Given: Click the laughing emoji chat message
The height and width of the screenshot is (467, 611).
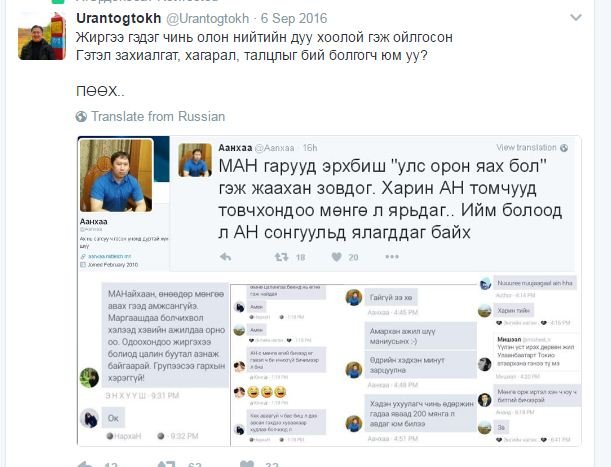Looking at the screenshot, I should click(267, 391).
